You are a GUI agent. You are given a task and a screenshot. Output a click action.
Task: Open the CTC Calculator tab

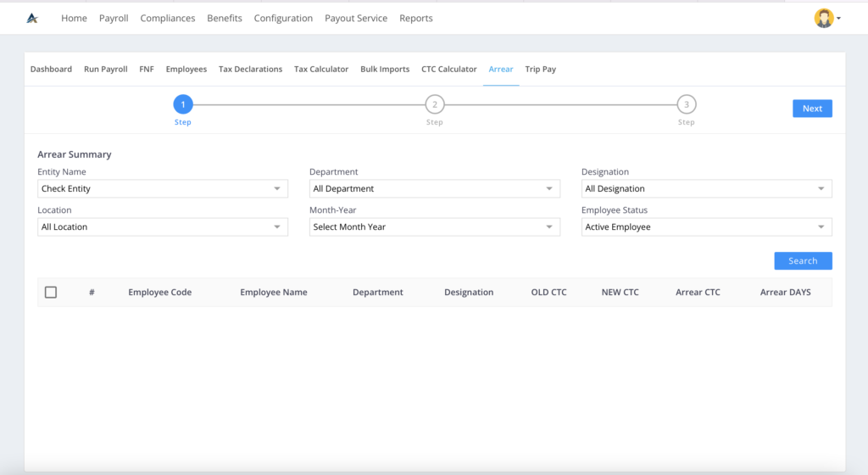(x=449, y=70)
